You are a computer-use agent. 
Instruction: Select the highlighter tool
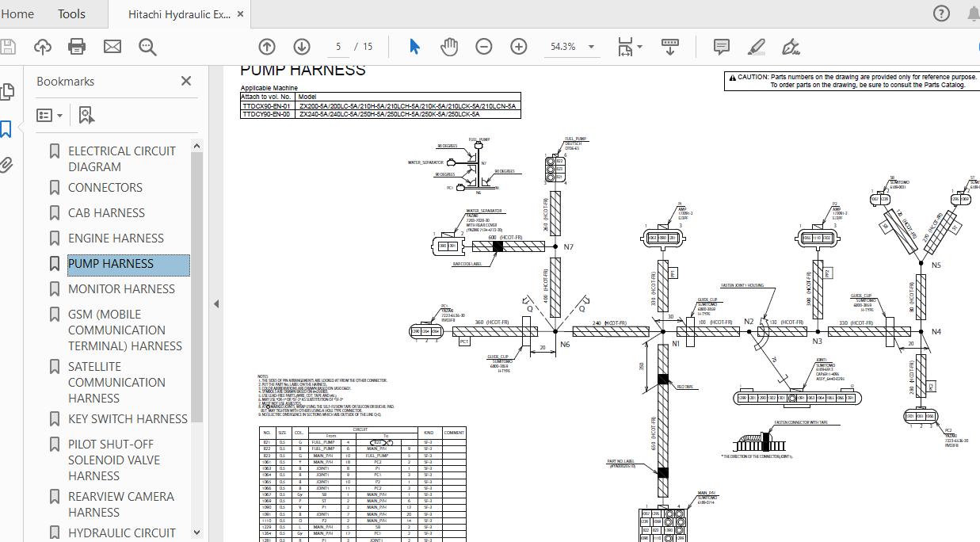pos(755,47)
